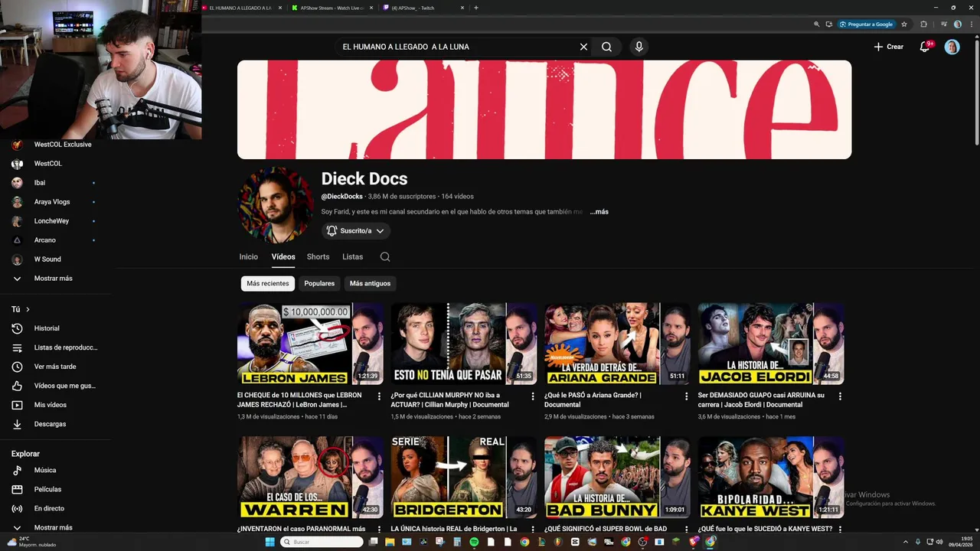Expand channel description with ...más
Viewport: 980px width, 551px height.
pos(599,212)
